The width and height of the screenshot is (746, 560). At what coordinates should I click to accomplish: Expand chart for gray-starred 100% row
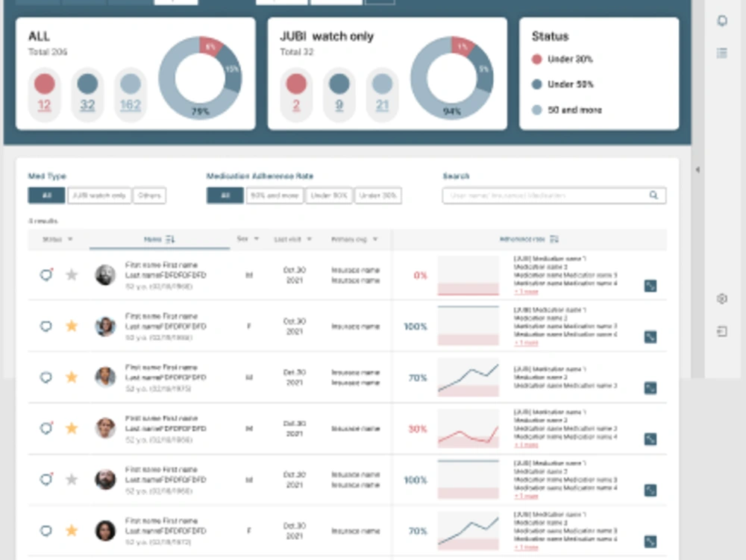pyautogui.click(x=651, y=490)
